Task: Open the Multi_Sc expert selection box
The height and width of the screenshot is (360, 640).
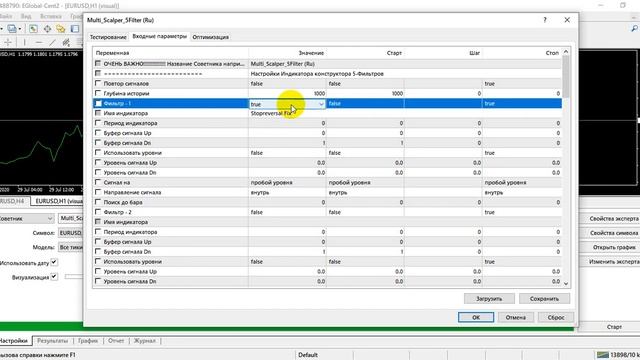Action: point(71,218)
